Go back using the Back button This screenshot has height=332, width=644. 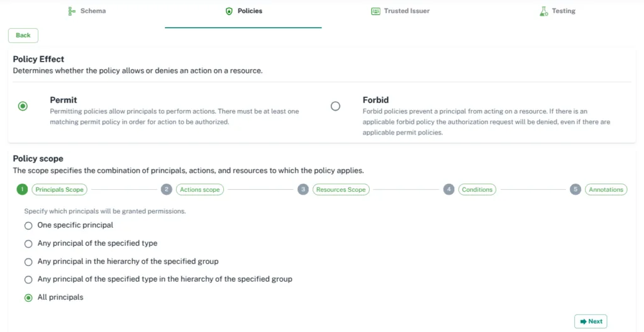(x=23, y=35)
